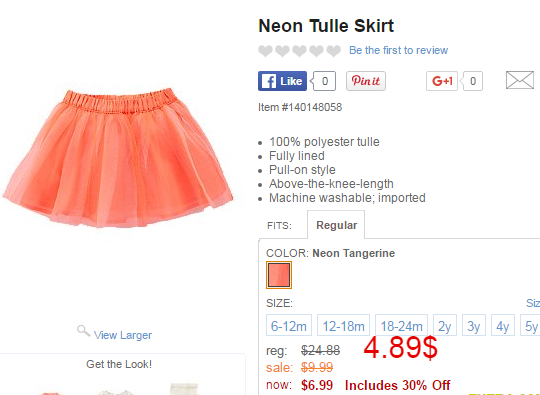Select size 6-12m
Viewport: 540px width, 395px height.
pos(289,325)
